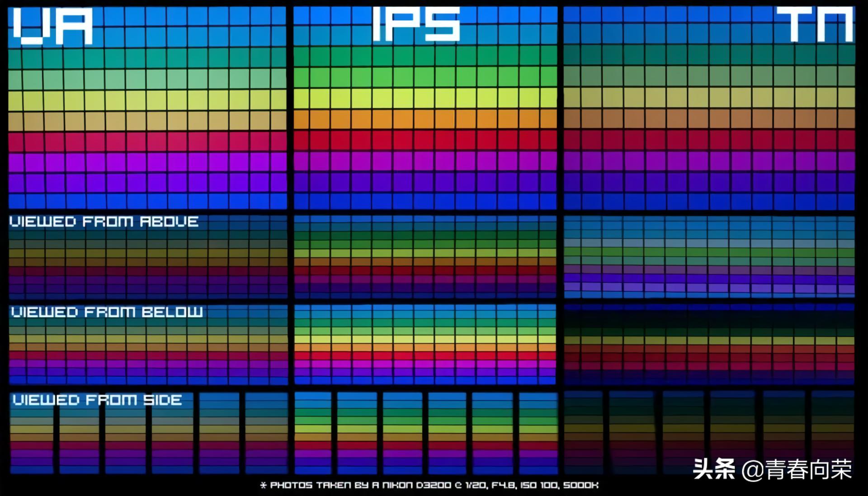The height and width of the screenshot is (496, 868).
Task: Click the VIEWED FROM SIDE label
Action: (97, 400)
